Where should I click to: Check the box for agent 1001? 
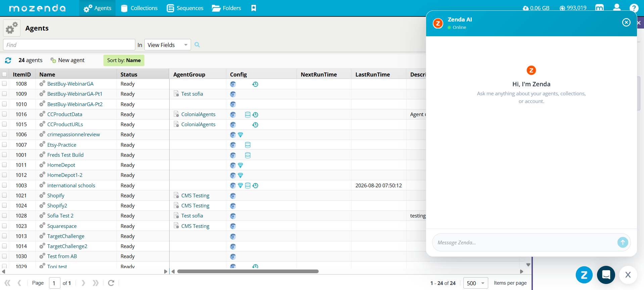[x=5, y=155]
